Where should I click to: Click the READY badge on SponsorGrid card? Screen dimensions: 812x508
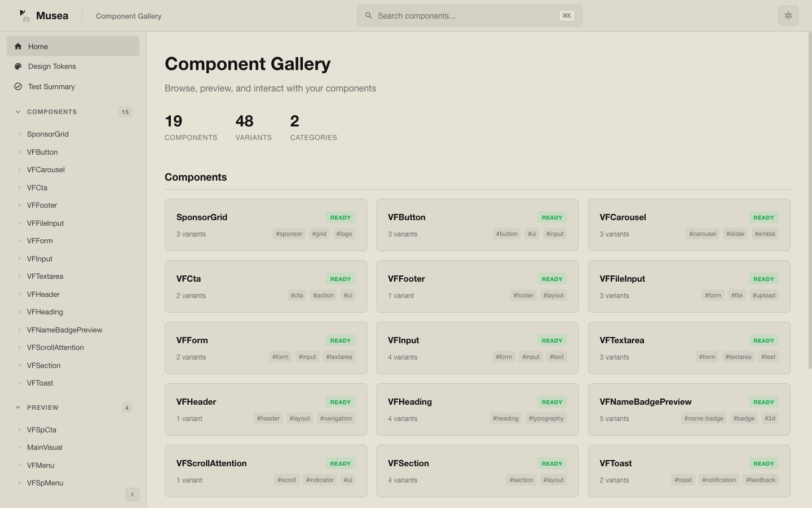coord(340,217)
